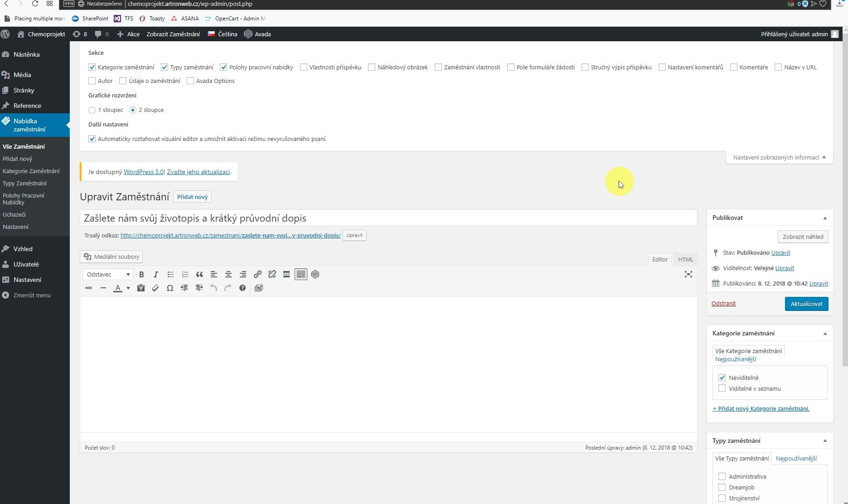Insert a blockquote using the quote icon
The image size is (848, 504).
coord(199,275)
